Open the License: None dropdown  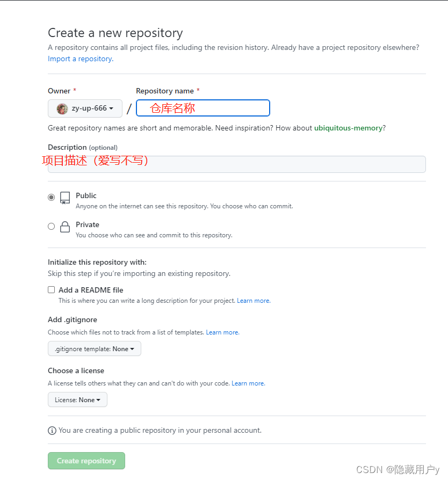coord(77,399)
